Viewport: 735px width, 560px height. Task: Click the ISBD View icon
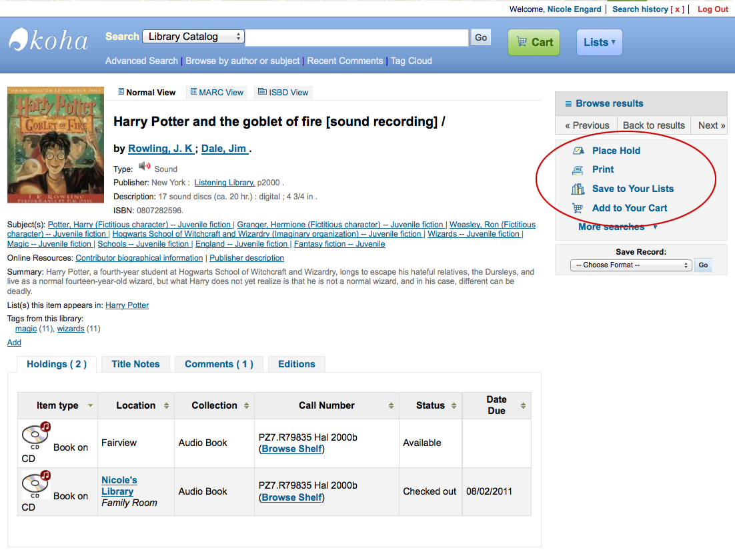tap(263, 92)
